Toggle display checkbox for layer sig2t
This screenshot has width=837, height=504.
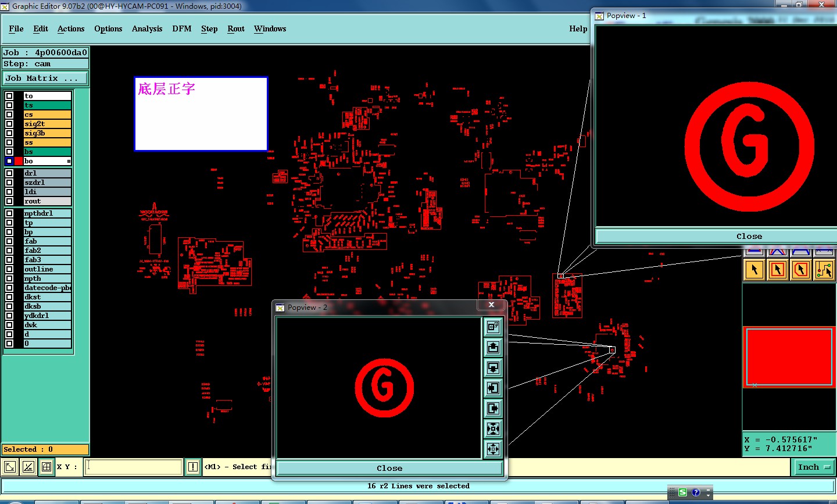pyautogui.click(x=9, y=124)
